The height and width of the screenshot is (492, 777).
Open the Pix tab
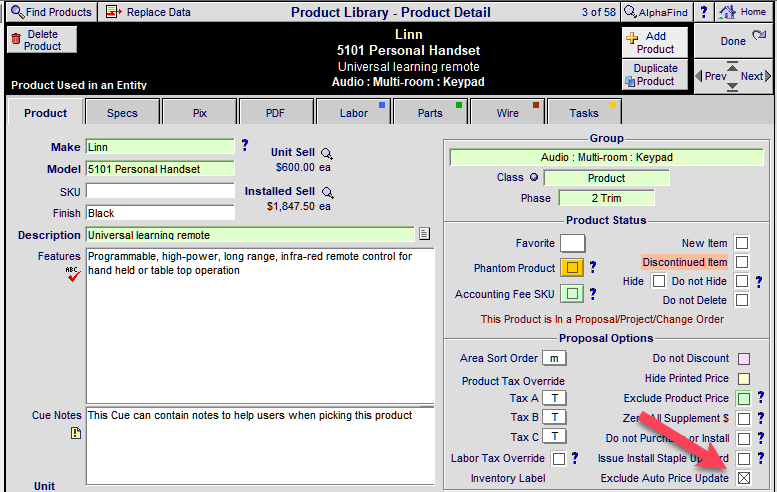pos(200,113)
